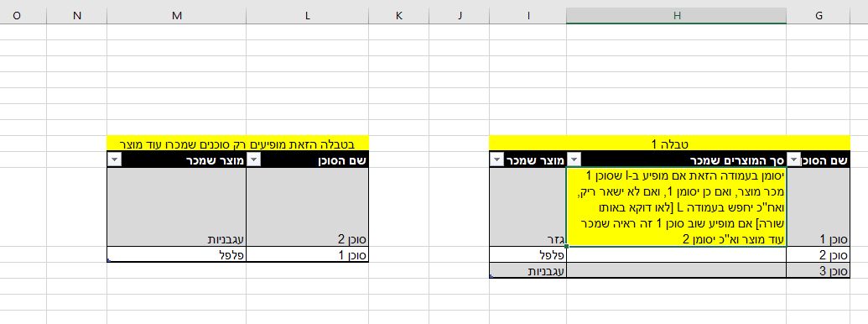Select column G header
This screenshot has width=868, height=324.
click(819, 16)
